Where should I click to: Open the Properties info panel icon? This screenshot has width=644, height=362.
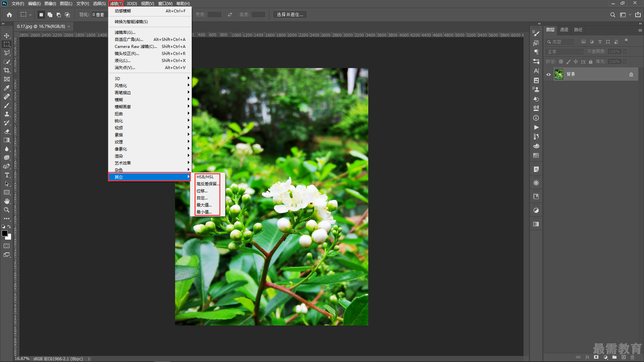pyautogui.click(x=536, y=118)
